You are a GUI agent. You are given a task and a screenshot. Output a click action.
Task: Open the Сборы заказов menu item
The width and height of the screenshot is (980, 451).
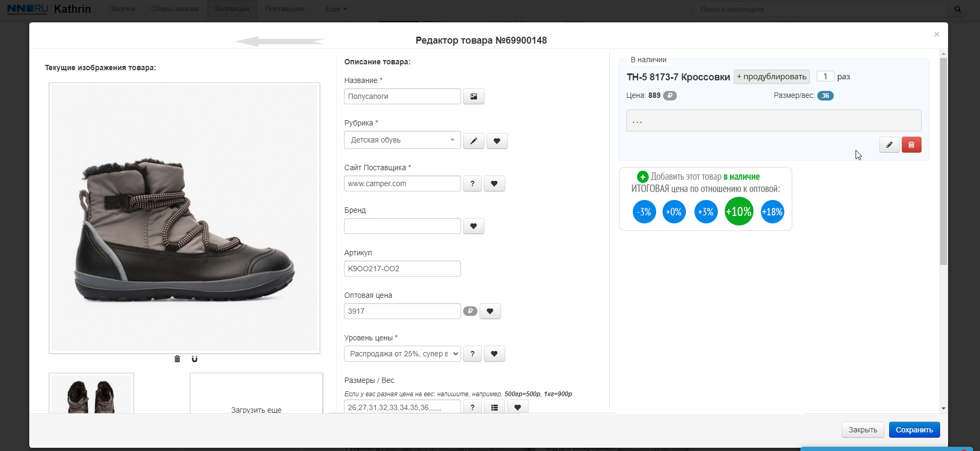[175, 9]
